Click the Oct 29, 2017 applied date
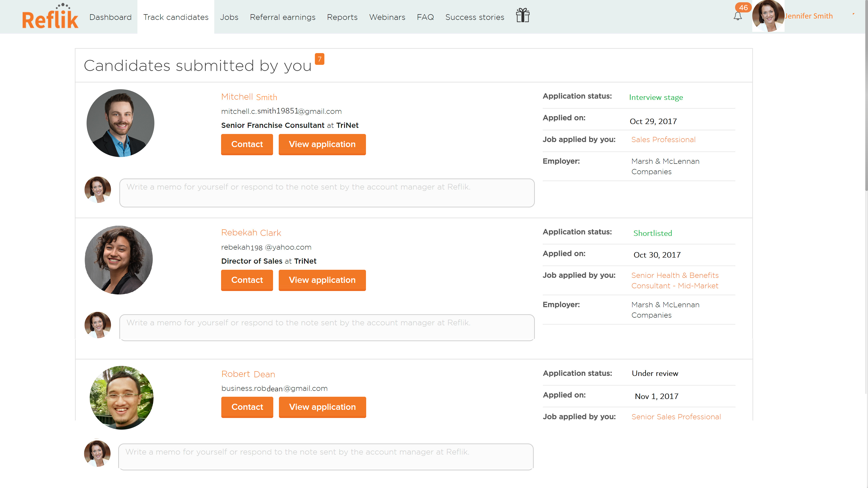Viewport: 868px width, 488px height. (x=653, y=121)
